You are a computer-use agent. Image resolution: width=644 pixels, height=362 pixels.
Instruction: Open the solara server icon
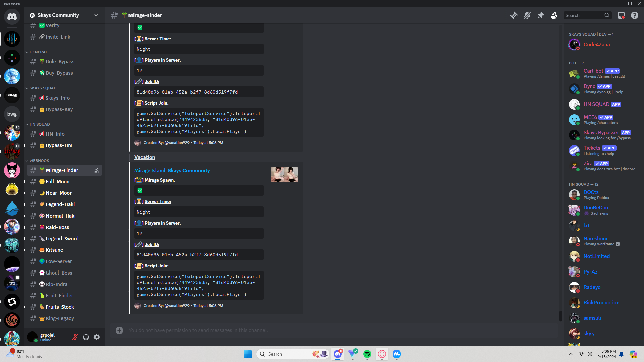click(x=12, y=283)
